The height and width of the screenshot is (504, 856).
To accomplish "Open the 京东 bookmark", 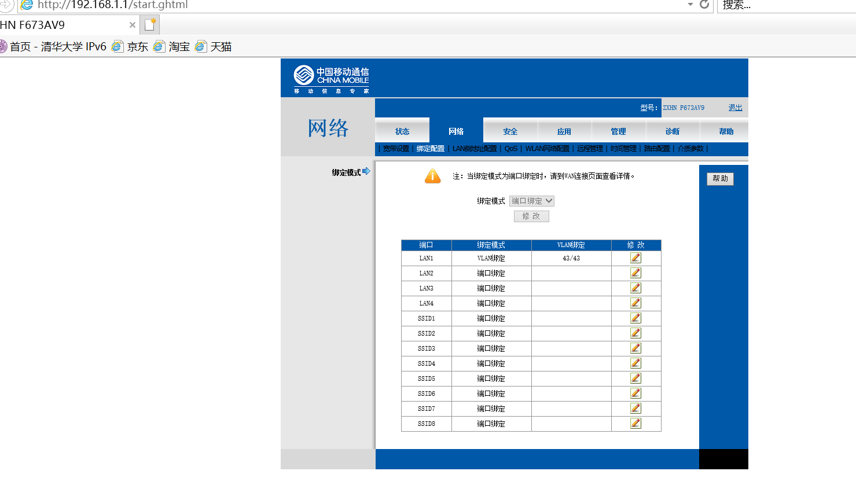I will [130, 46].
